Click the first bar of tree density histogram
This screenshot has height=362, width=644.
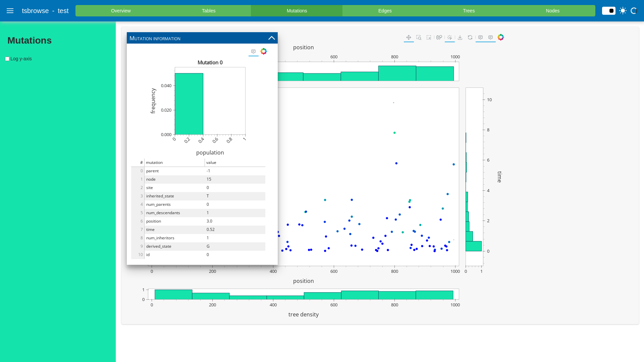pos(173,295)
